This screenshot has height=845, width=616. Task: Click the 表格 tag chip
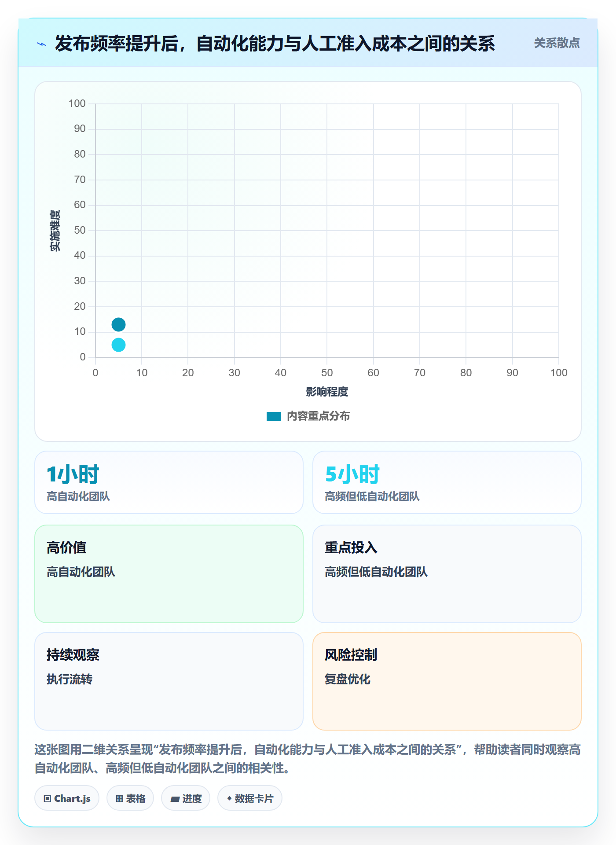[x=130, y=798]
